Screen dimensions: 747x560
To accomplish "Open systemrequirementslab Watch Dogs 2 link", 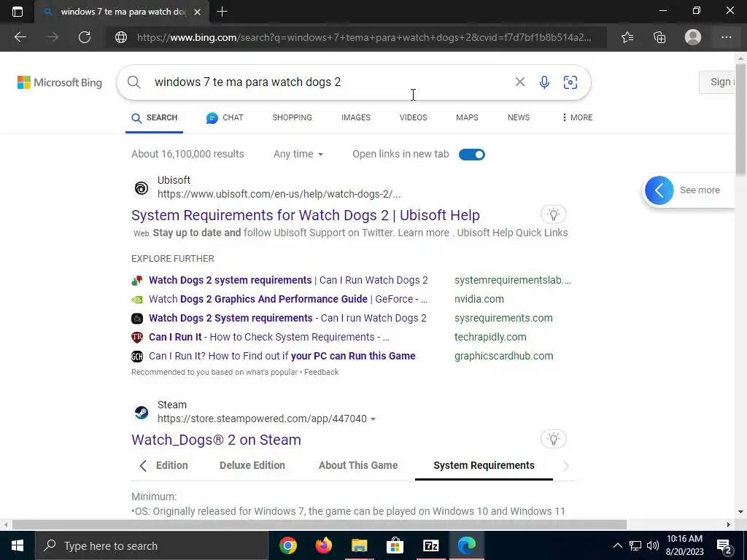I will click(288, 280).
